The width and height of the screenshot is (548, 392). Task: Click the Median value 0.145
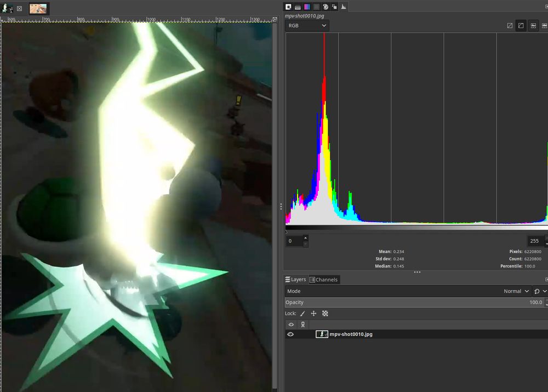(x=398, y=266)
